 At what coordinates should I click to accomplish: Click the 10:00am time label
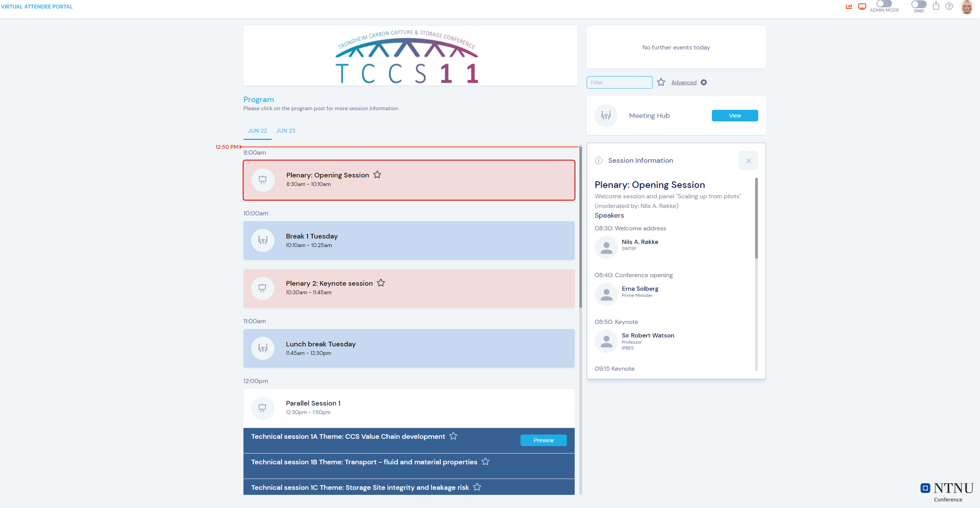[256, 213]
